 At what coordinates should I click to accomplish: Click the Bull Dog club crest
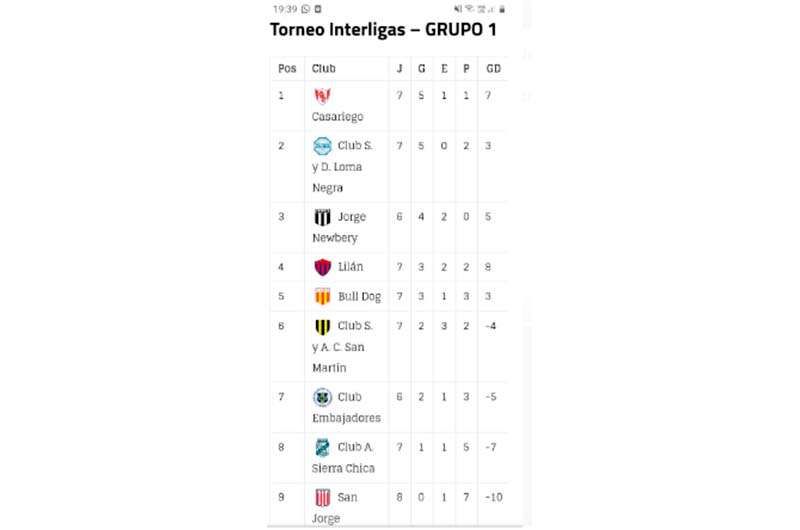click(322, 296)
